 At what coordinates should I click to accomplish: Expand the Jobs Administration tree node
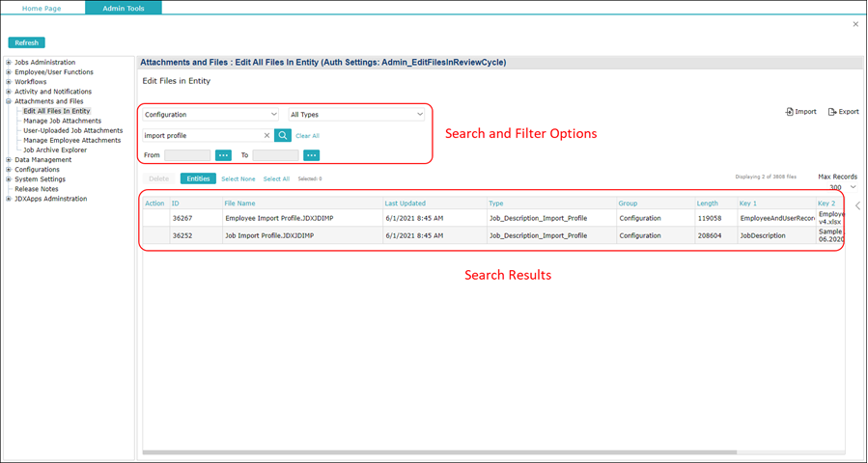point(9,63)
